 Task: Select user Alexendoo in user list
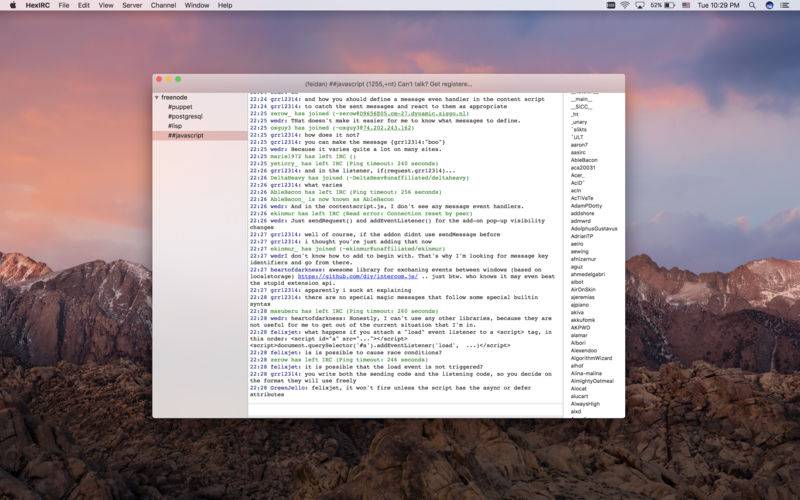(x=584, y=351)
